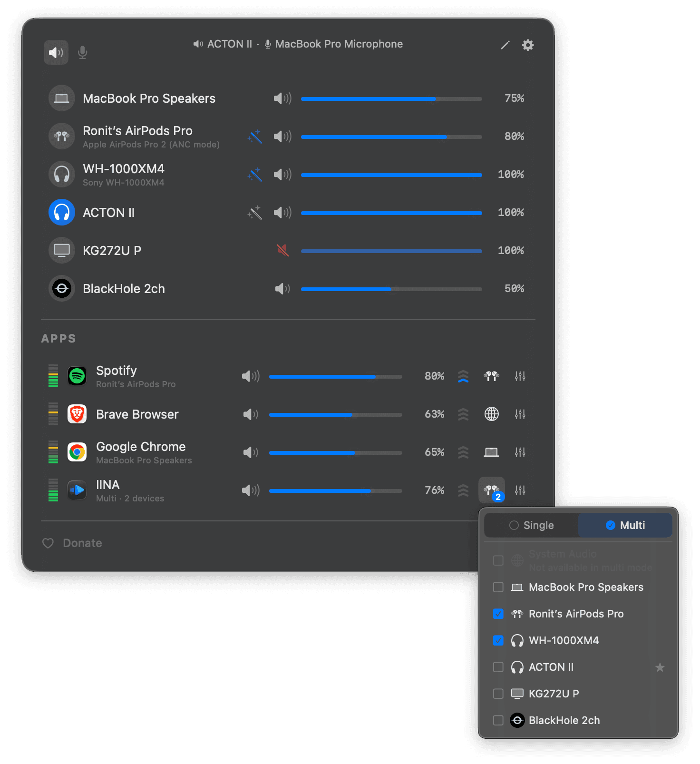The image size is (700, 764).
Task: Toggle Spotify volume boost chevrons
Action: [x=463, y=376]
